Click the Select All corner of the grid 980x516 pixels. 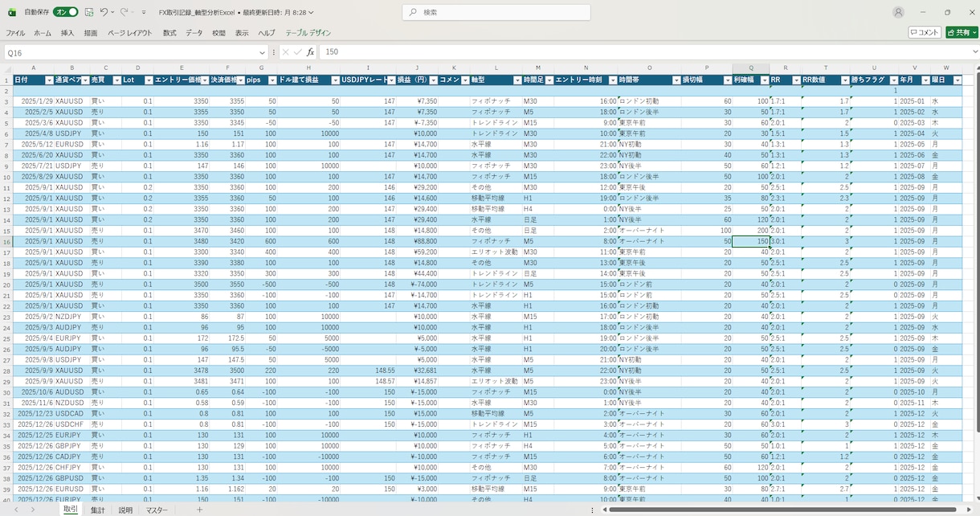coord(6,68)
